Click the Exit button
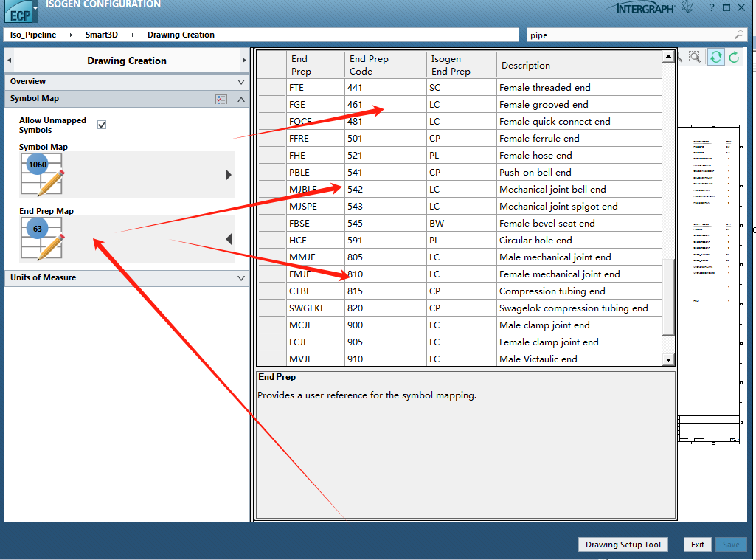The image size is (756, 560). [x=697, y=545]
